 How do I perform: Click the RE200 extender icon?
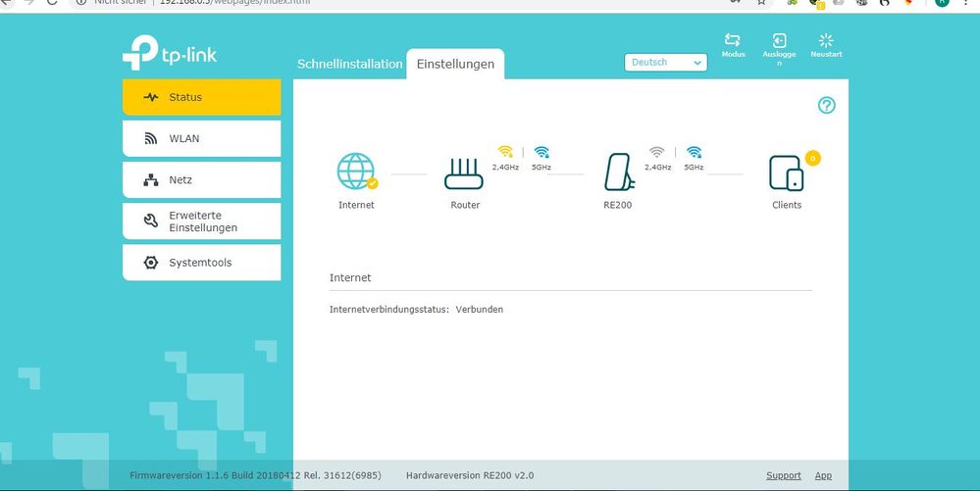point(619,172)
